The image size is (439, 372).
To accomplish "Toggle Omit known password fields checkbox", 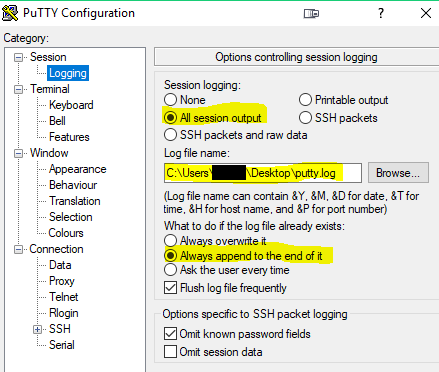I will point(170,334).
